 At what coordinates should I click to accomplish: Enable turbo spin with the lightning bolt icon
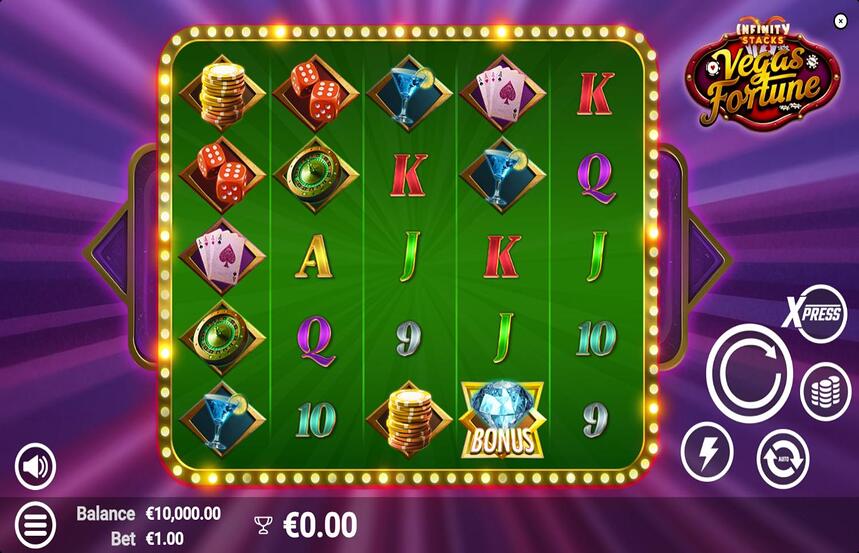click(707, 453)
